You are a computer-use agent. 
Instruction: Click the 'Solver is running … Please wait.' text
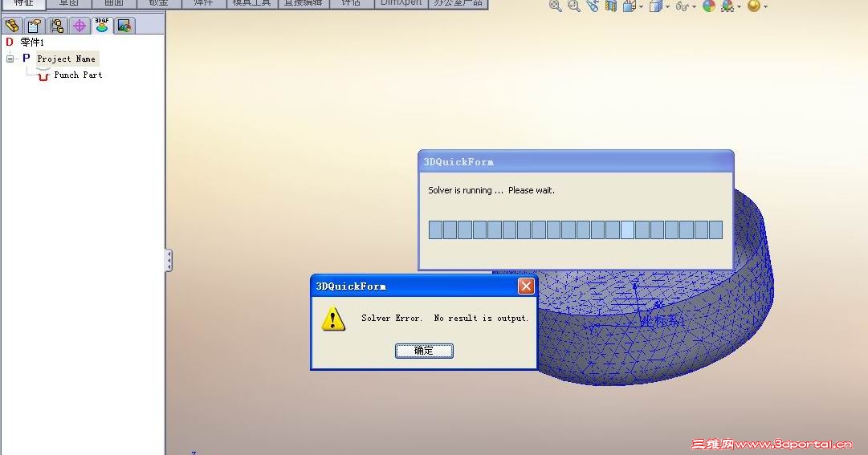491,190
